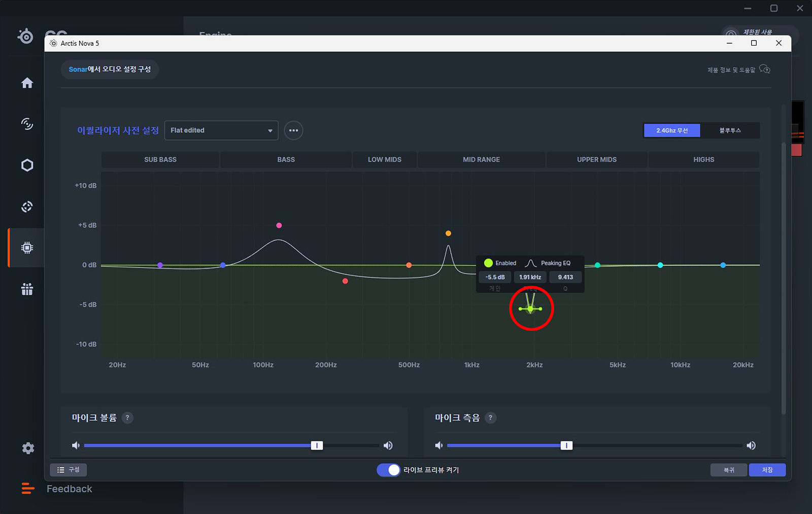812x514 pixels.
Task: Select the pink EQ band point
Action: (x=279, y=225)
